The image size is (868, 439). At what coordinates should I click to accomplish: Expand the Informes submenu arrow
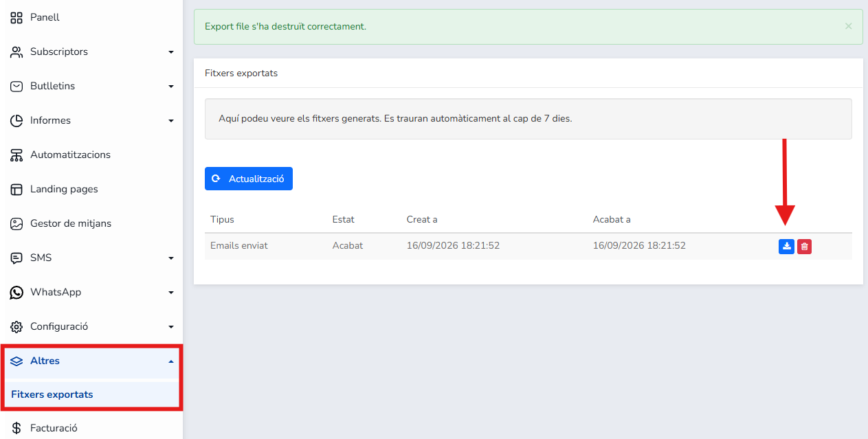171,121
